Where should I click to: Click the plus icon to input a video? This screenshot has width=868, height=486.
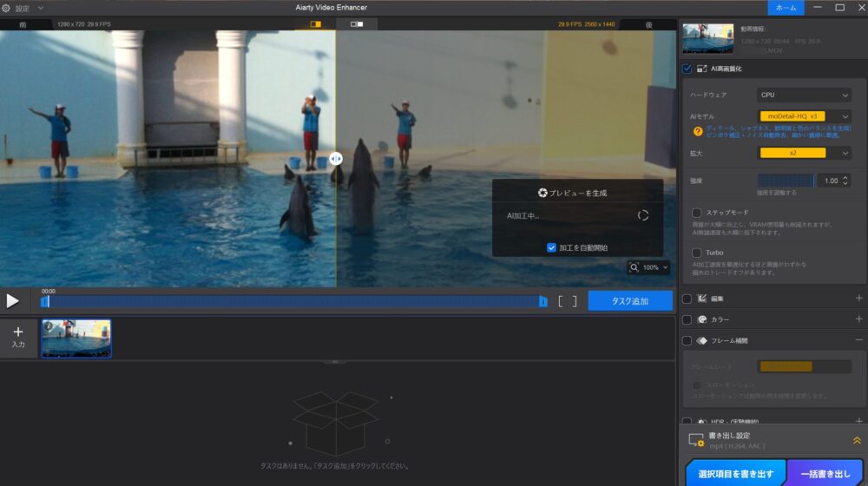[x=18, y=336]
